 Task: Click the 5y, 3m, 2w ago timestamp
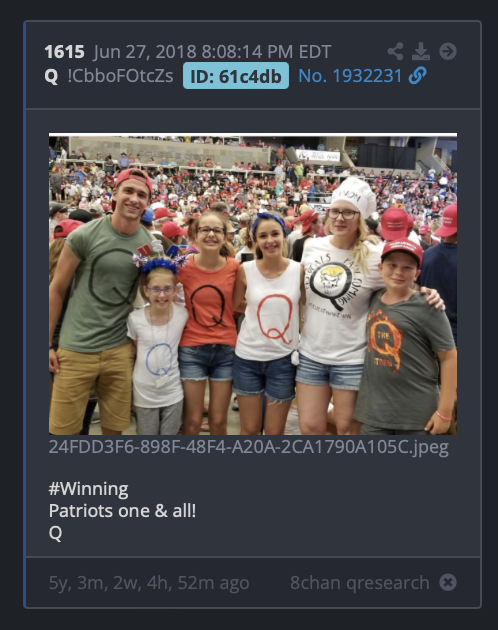(149, 583)
